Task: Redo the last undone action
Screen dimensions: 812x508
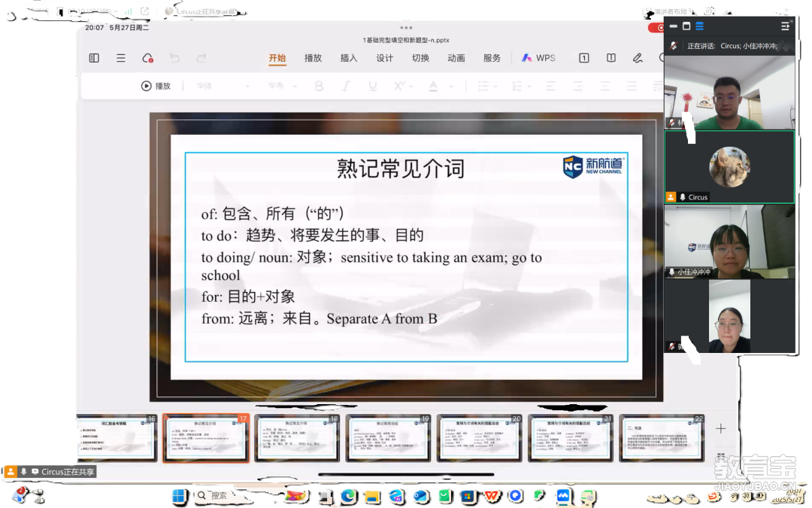Action: (201, 58)
